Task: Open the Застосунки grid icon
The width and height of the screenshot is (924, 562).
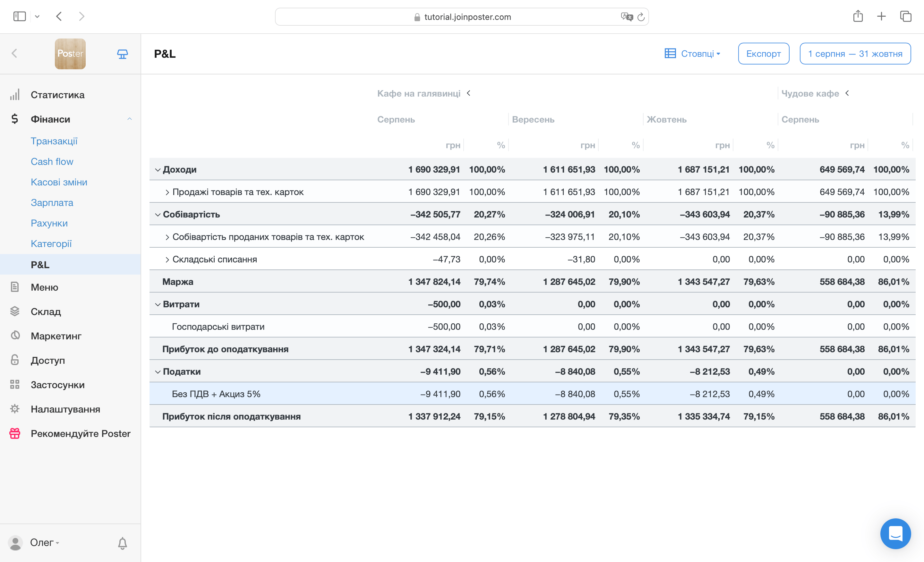Action: pos(15,384)
